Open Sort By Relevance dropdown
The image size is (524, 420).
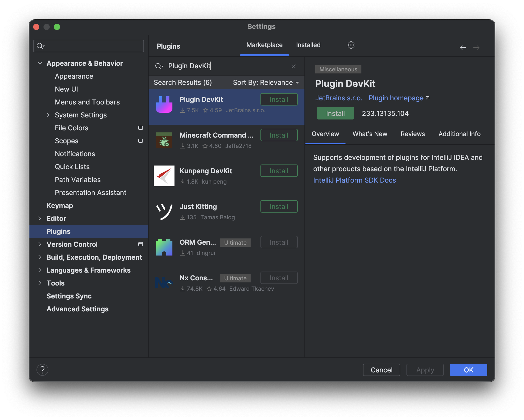tap(266, 82)
